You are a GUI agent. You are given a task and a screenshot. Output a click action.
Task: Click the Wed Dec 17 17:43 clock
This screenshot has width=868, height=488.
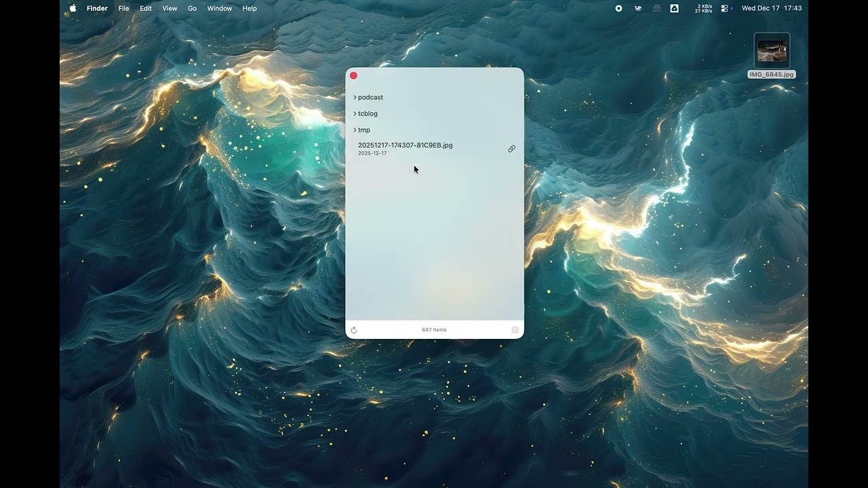coord(772,8)
